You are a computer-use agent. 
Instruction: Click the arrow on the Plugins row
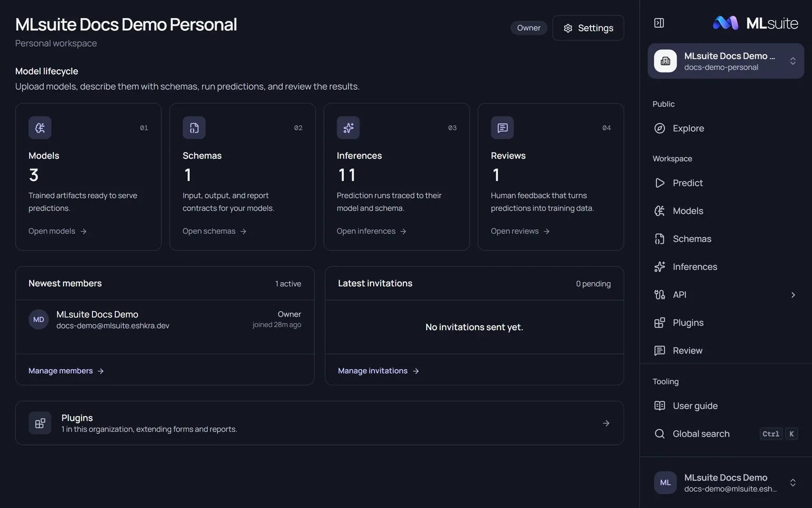click(606, 423)
